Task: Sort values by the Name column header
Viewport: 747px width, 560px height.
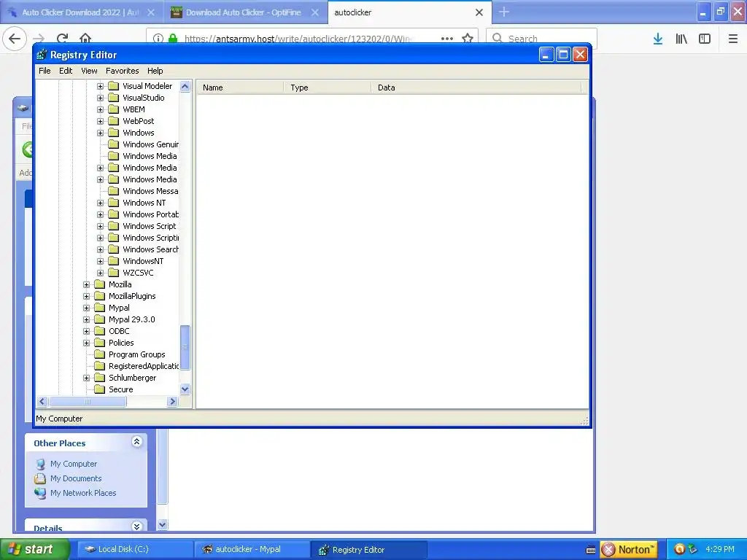Action: point(241,87)
